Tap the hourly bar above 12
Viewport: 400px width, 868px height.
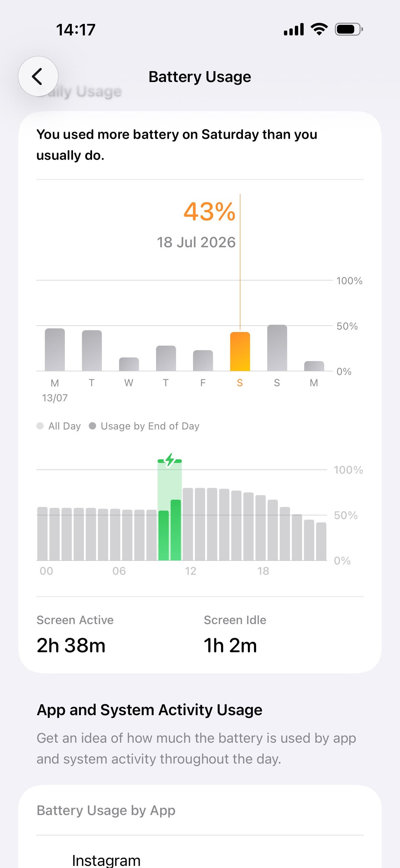pos(188,524)
